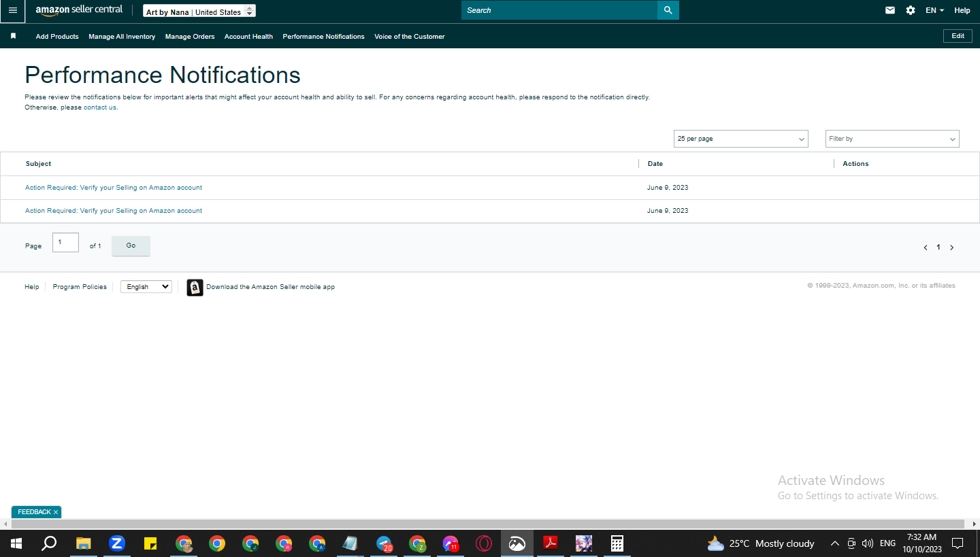Open the Photos app in taskbar

click(x=517, y=543)
